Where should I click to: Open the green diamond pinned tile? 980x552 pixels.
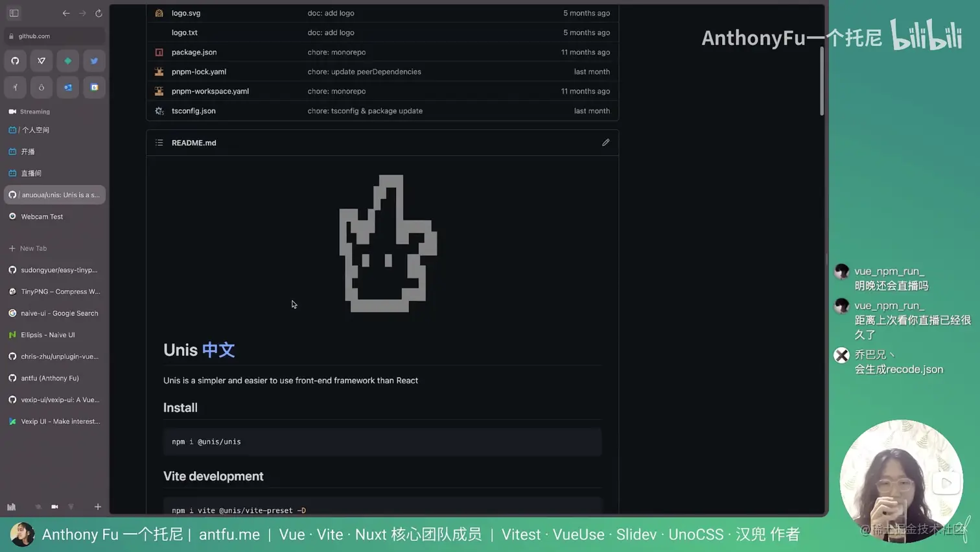tap(68, 61)
